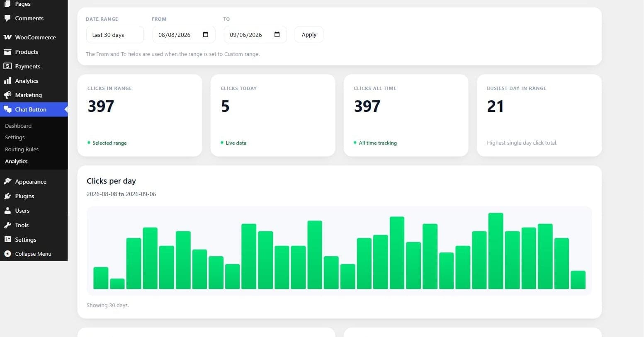644x337 pixels.
Task: Click the Tools wrench icon
Action: point(7,225)
